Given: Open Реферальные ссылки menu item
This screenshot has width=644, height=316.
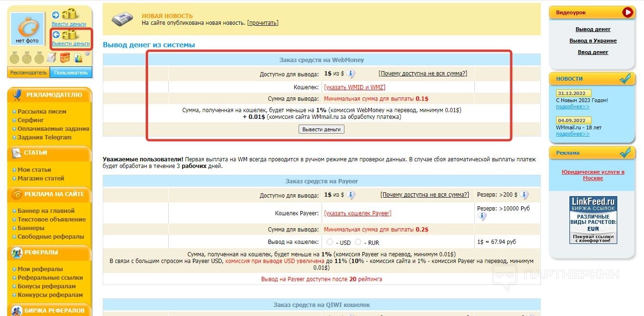Looking at the screenshot, I should click(x=50, y=278).
